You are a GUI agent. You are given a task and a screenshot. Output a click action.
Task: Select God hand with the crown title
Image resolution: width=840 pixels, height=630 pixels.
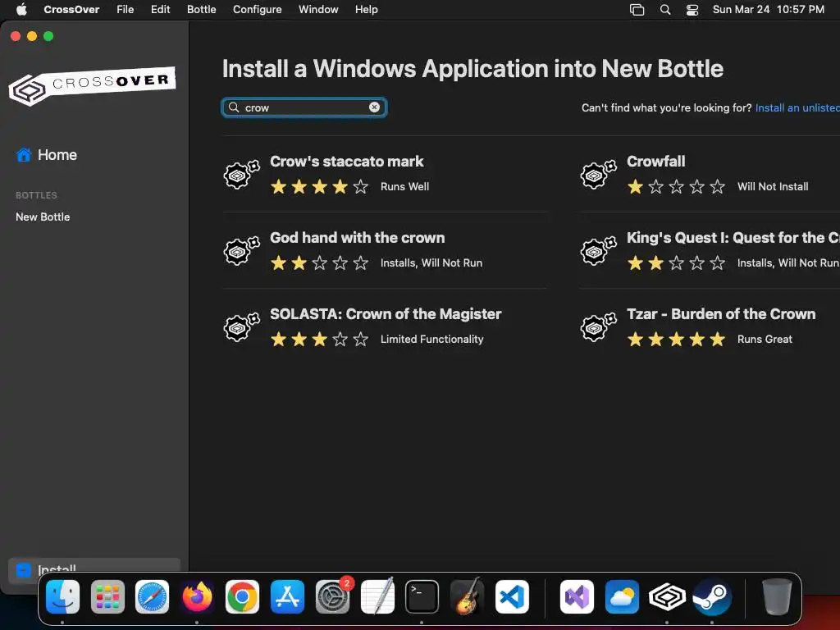[358, 237]
